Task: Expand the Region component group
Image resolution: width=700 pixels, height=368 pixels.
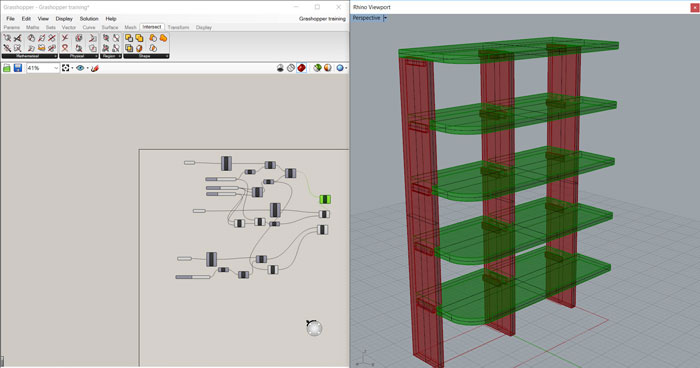Action: pyautogui.click(x=111, y=56)
